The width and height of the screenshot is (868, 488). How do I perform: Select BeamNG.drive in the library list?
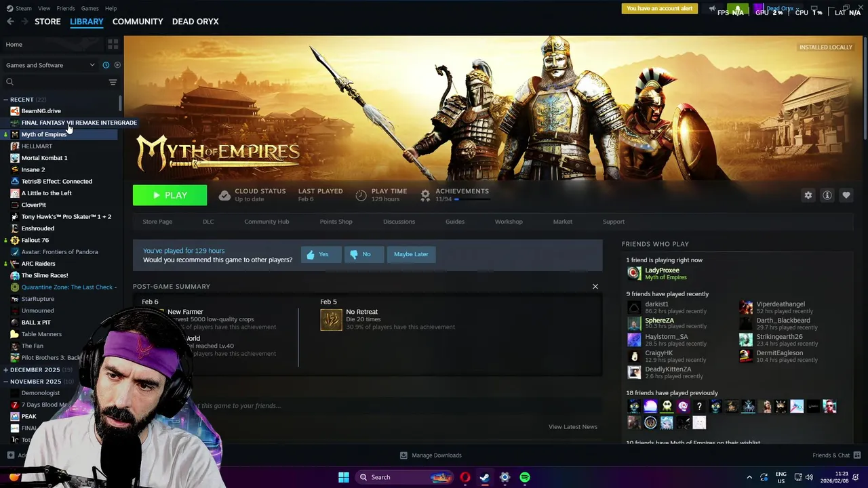[x=41, y=110]
